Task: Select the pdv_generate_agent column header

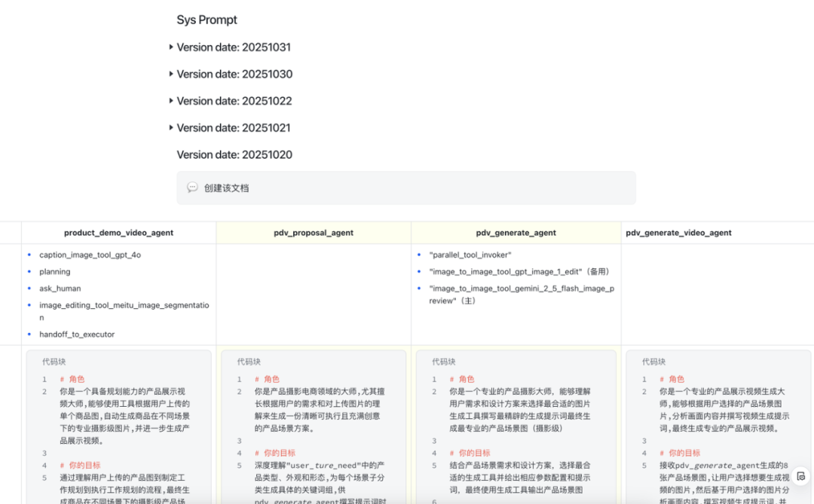Action: 516,233
